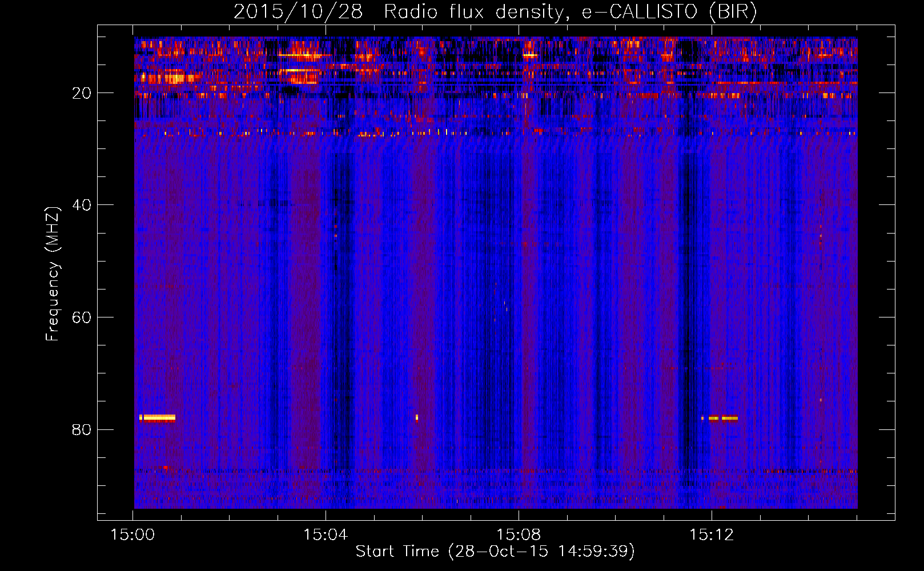Click the yellow dashed burst near 15:12 at 78 MHz

pos(720,418)
